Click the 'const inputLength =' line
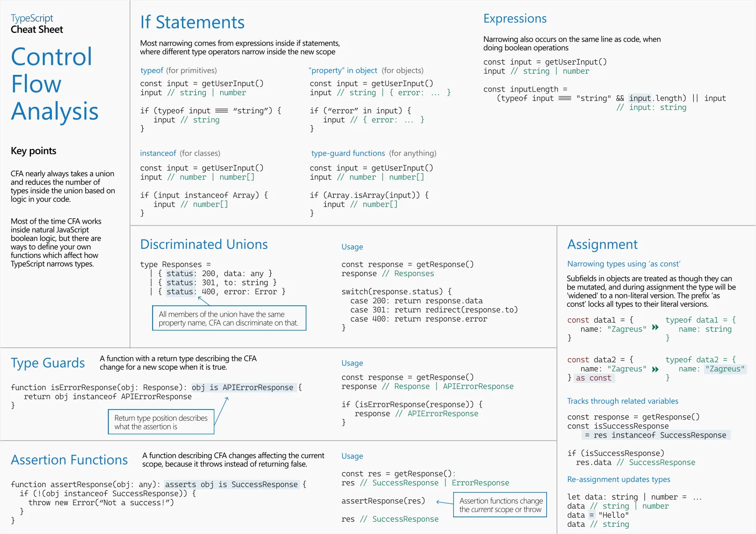The height and width of the screenshot is (534, 756). (x=525, y=89)
